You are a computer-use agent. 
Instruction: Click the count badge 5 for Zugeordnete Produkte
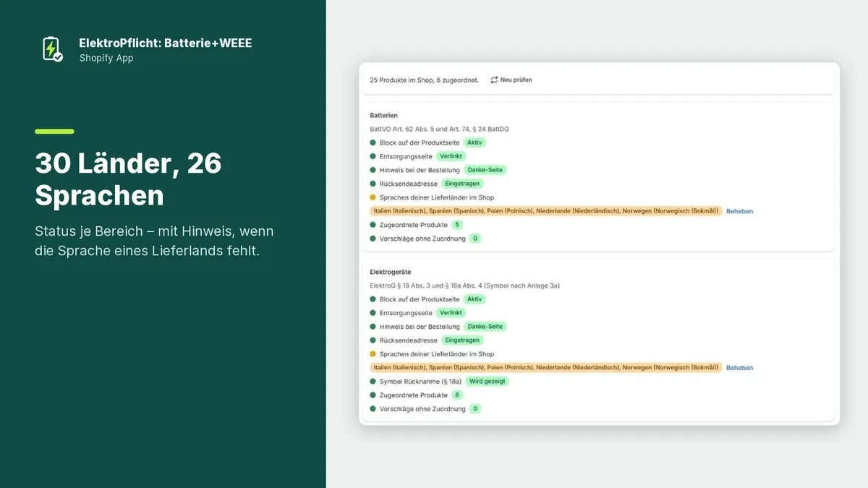click(457, 225)
